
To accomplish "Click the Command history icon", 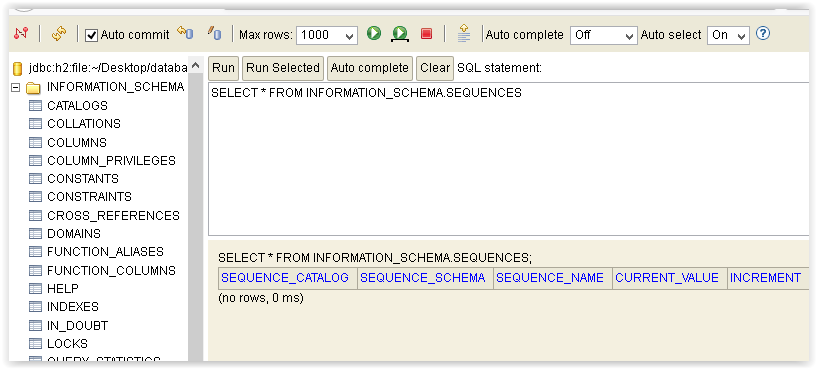I will (464, 33).
